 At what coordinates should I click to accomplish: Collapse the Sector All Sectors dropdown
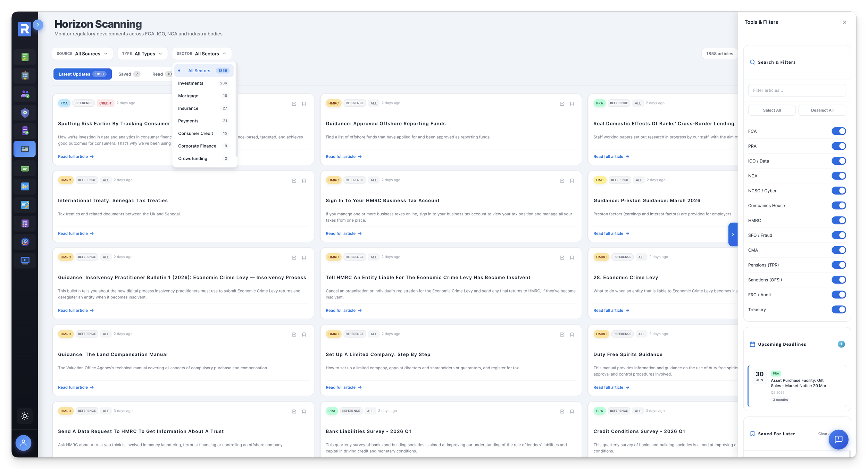202,54
